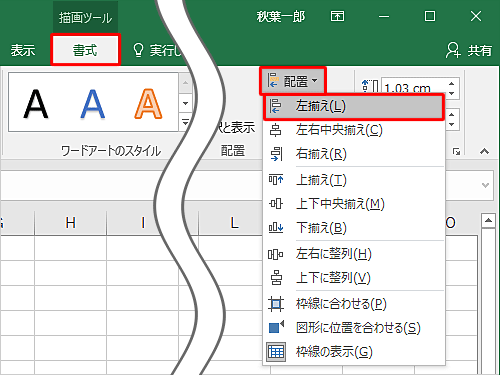Increase shape width with up spinner
Image resolution: width=500 pixels, height=375 pixels.
click(452, 114)
